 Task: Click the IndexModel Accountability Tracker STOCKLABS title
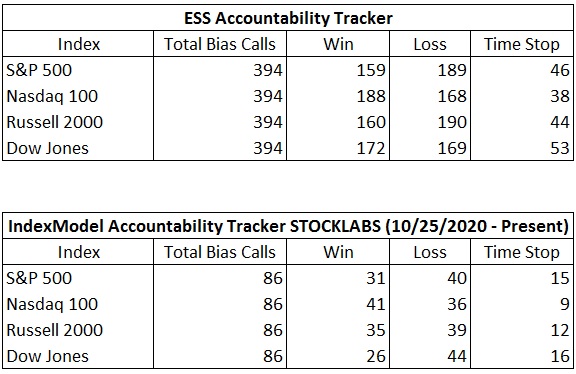[288, 226]
